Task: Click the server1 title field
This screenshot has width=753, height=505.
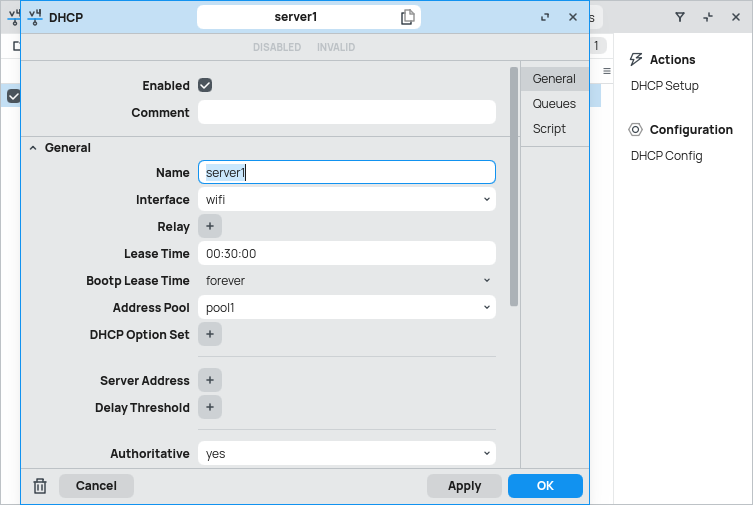Action: [x=309, y=17]
